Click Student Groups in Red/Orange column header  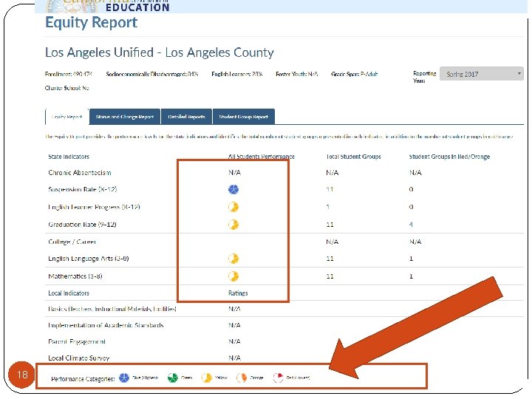(x=449, y=157)
